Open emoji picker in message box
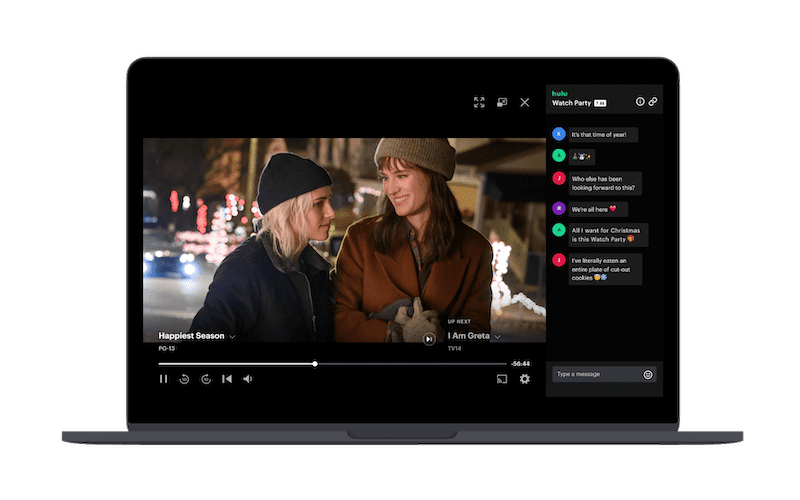This screenshot has width=800, height=500. [648, 375]
